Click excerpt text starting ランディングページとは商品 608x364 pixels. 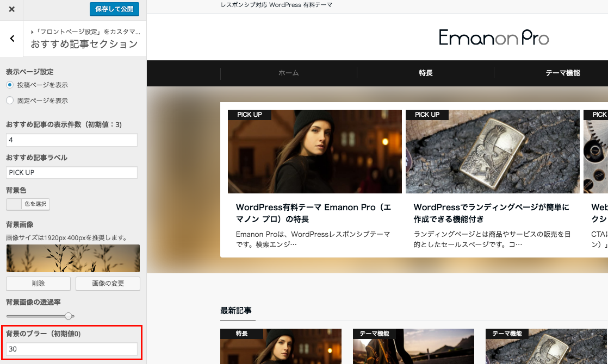492,239
